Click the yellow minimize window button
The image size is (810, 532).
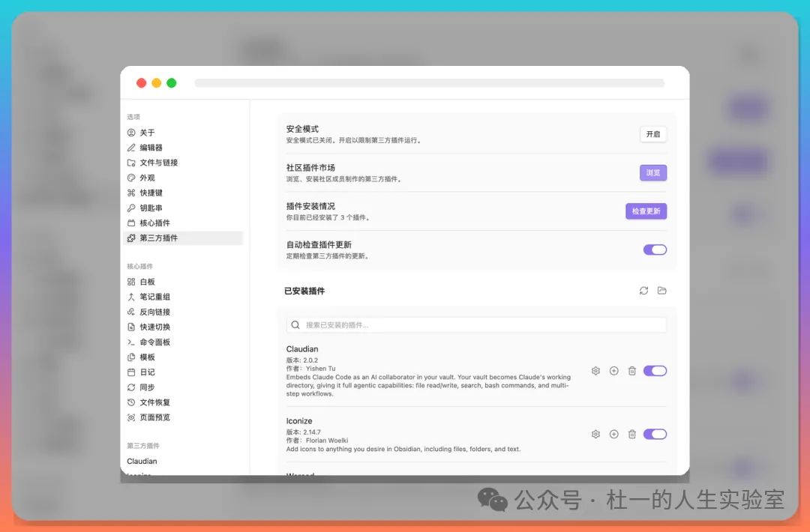pos(157,83)
